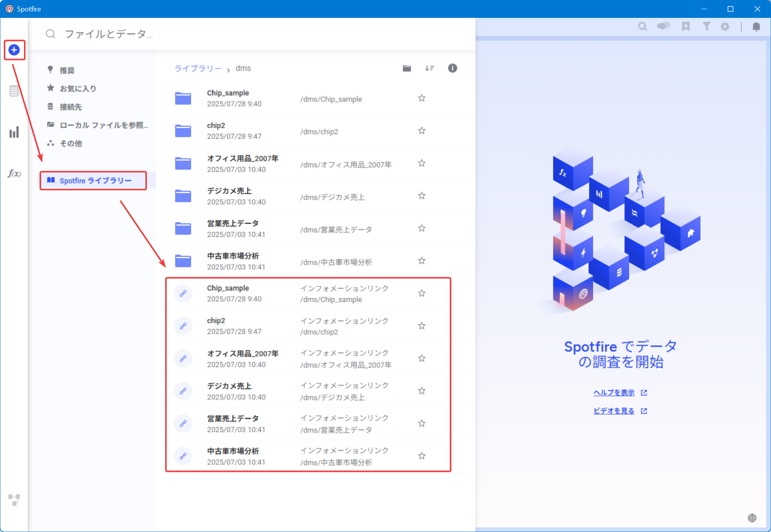Star the オフィス用品_2007年 folder
Viewport: 771px width, 532px height.
click(x=422, y=163)
